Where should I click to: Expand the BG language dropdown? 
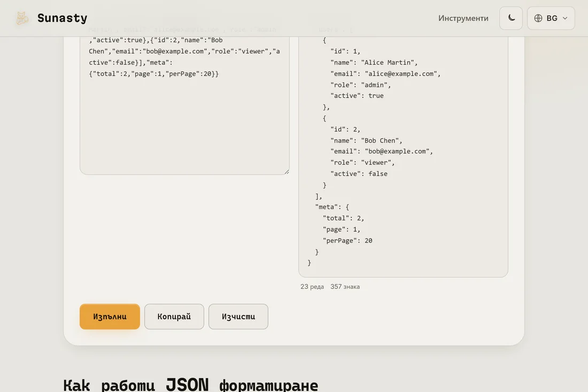pos(551,18)
